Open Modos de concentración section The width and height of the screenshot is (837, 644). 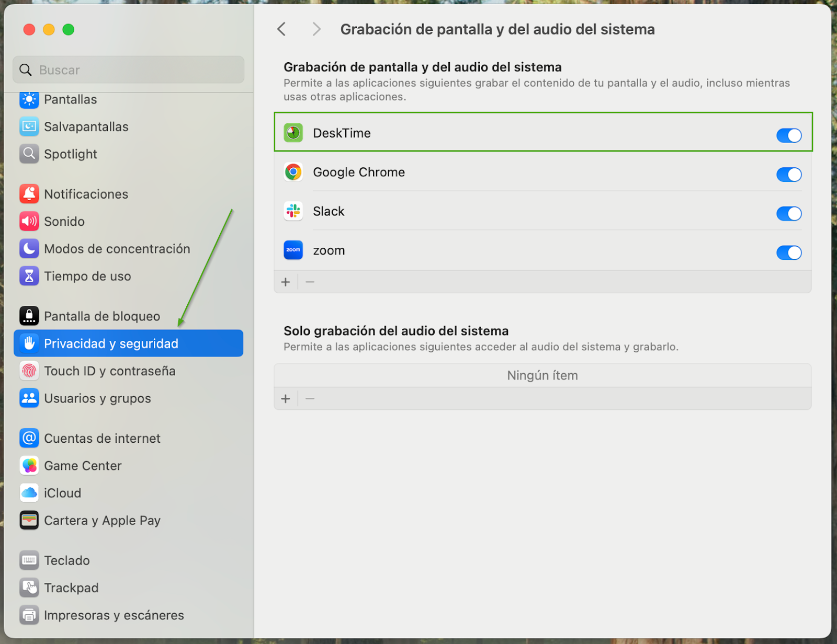(117, 249)
